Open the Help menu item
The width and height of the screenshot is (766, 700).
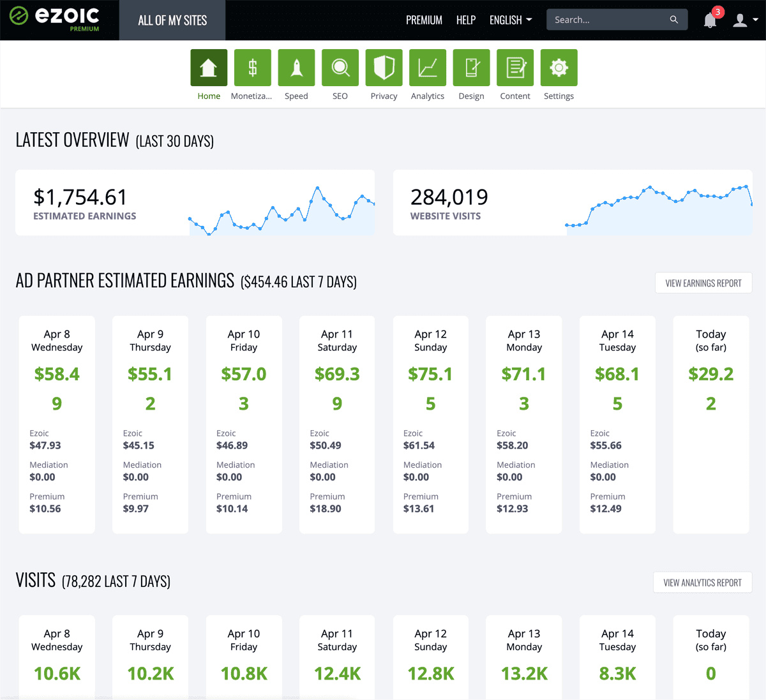(x=466, y=20)
